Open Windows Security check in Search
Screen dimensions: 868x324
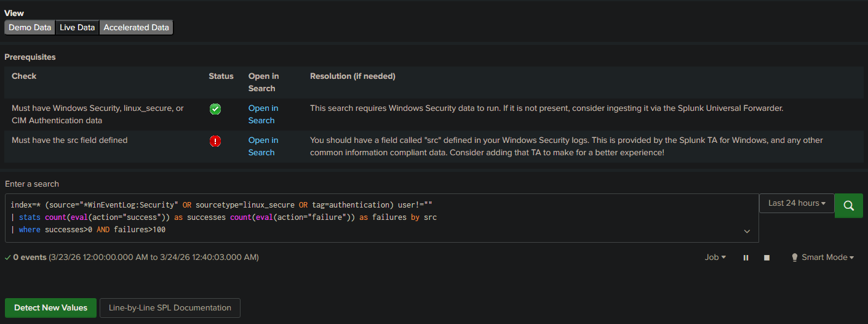coord(263,114)
